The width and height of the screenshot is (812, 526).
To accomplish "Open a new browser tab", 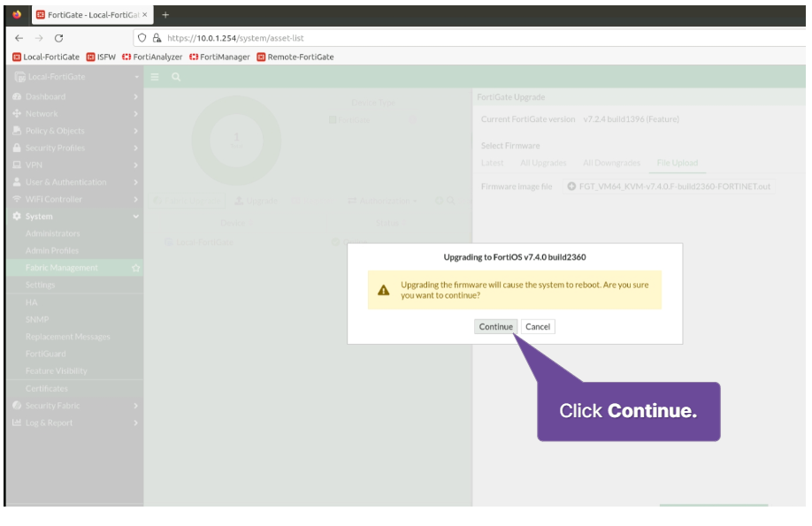I will coord(165,15).
